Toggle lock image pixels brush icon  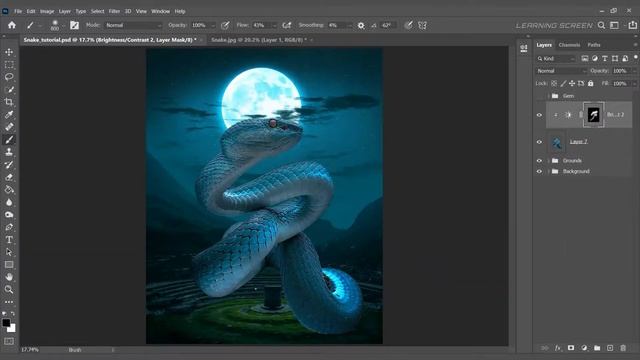[563, 83]
